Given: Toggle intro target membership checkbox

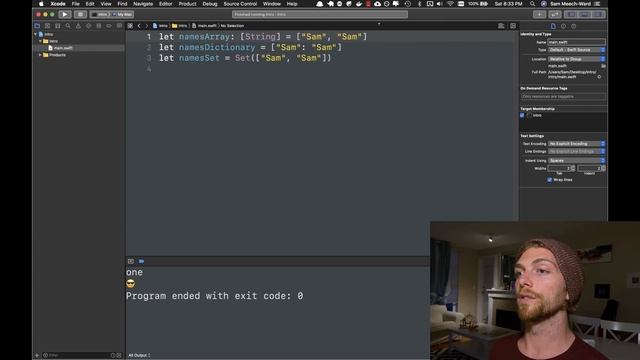Looking at the screenshot, I should click(522, 116).
